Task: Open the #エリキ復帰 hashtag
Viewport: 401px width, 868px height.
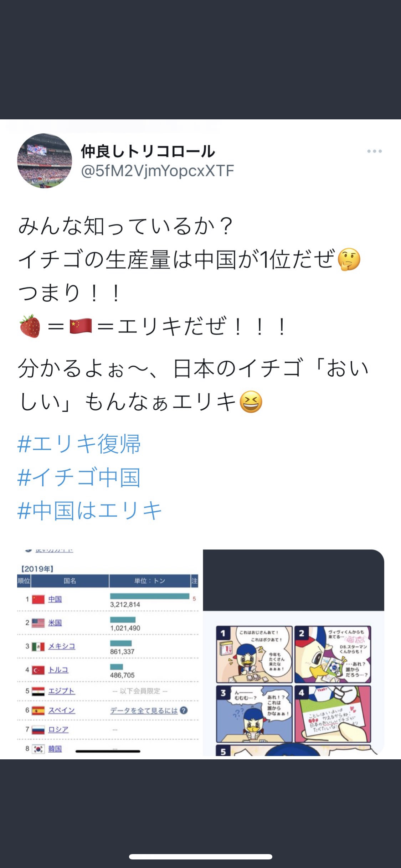Action: pos(79,444)
